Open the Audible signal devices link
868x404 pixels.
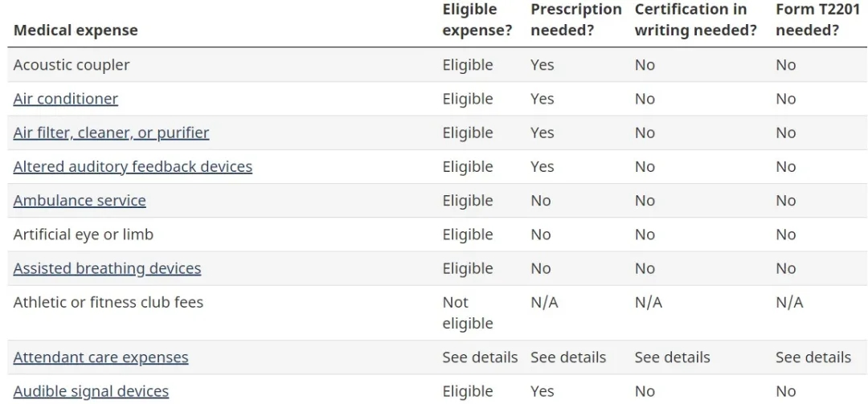point(91,391)
